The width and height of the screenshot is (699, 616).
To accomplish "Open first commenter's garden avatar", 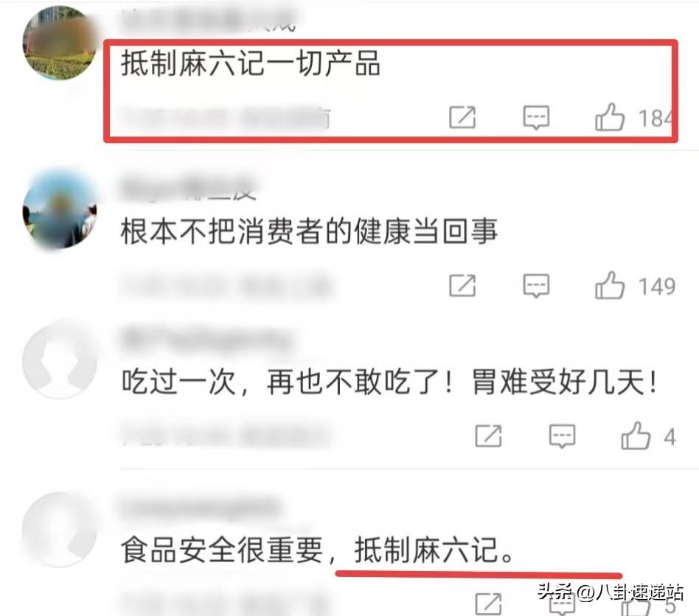I will tap(60, 43).
